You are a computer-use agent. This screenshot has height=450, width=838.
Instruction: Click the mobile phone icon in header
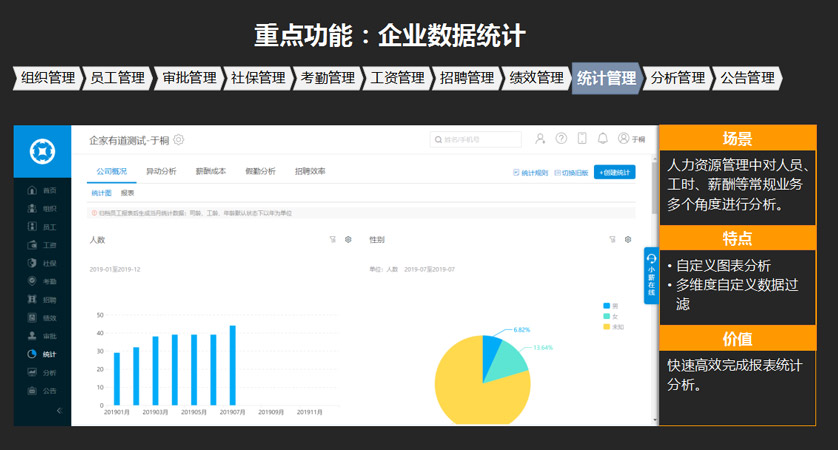pos(582,139)
